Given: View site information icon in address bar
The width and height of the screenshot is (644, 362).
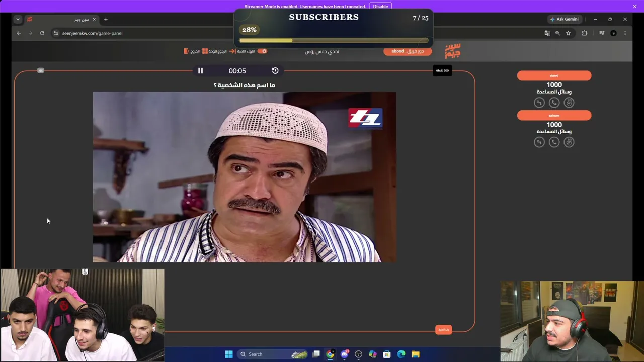Looking at the screenshot, I should point(56,33).
